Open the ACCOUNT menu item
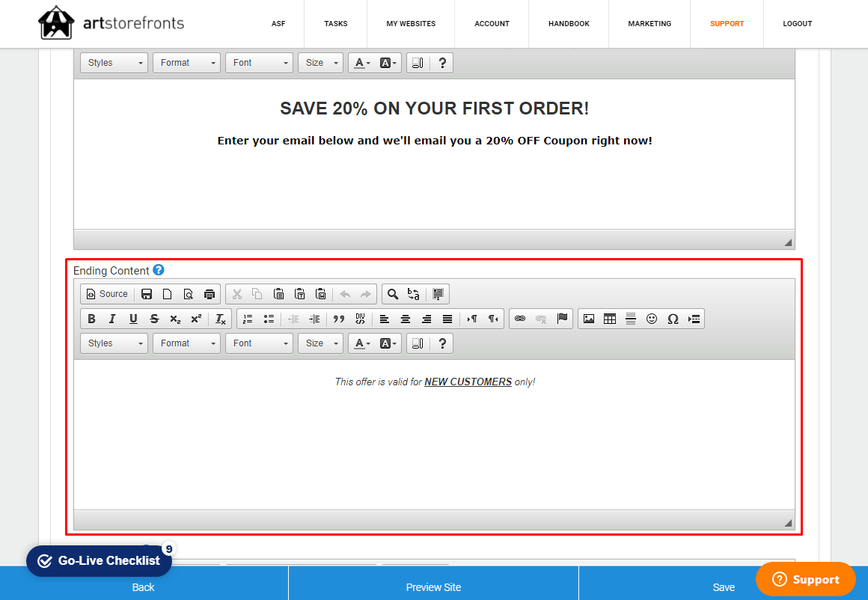The image size is (868, 600). click(x=492, y=24)
